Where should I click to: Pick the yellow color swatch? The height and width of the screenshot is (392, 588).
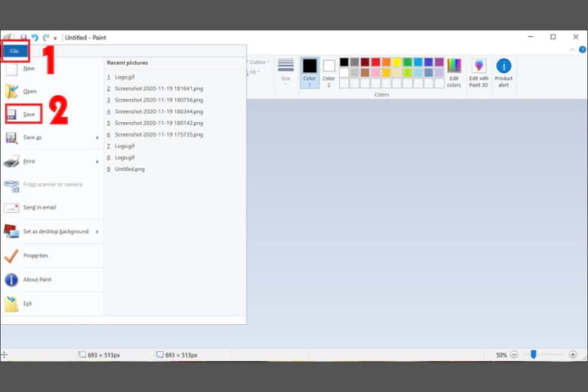click(397, 62)
